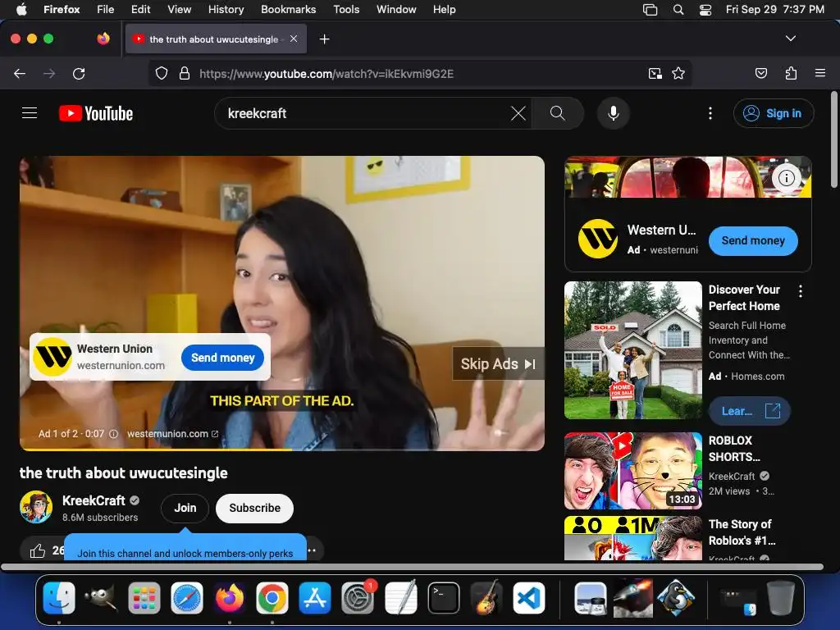Open The Story of Roblox's #1 video

click(740, 532)
